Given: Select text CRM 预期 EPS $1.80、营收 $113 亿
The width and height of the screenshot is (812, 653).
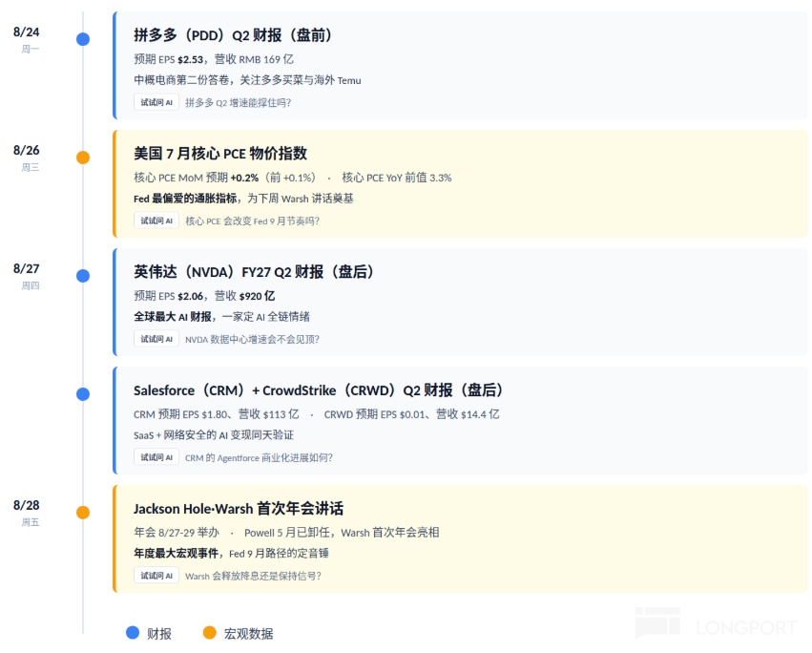Looking at the screenshot, I should 217,414.
